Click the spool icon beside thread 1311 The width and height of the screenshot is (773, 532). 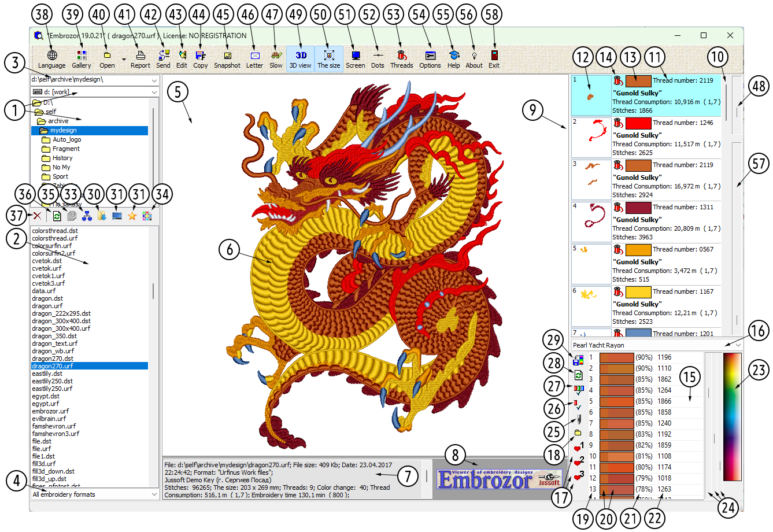(618, 208)
